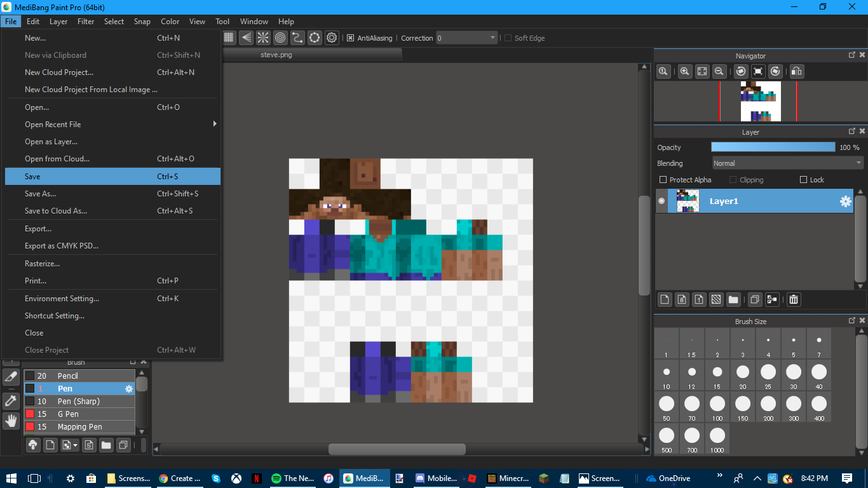Select brush size 1000 preset
This screenshot has height=488, width=868.
pos(717,440)
